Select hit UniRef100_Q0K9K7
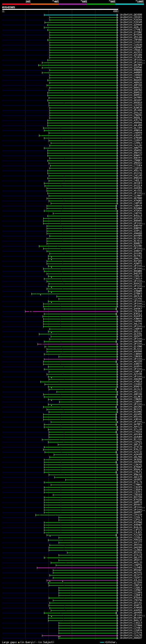The width and height of the screenshot is (146, 644). 131,309
